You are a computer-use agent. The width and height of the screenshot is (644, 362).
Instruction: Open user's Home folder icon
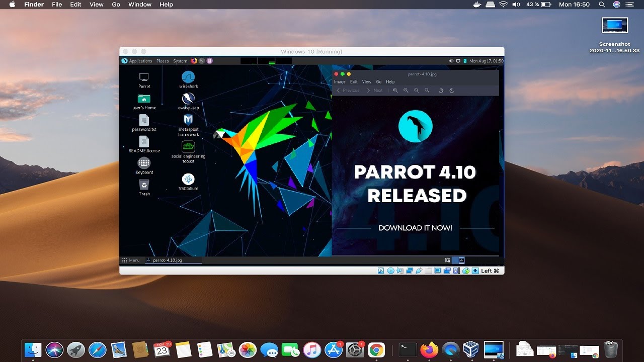pos(144,99)
